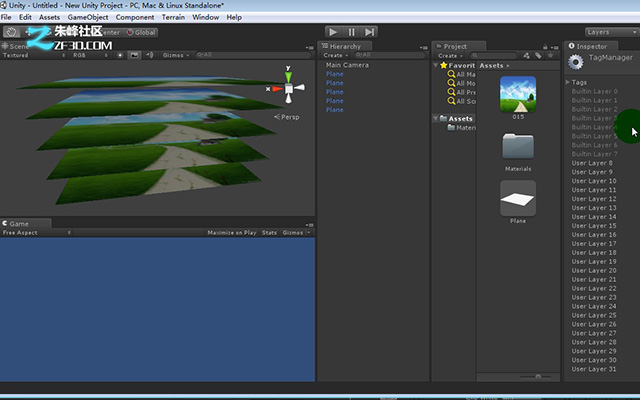This screenshot has width=640, height=400.
Task: Click the center cube of the orientation gizmo
Action: click(289, 89)
